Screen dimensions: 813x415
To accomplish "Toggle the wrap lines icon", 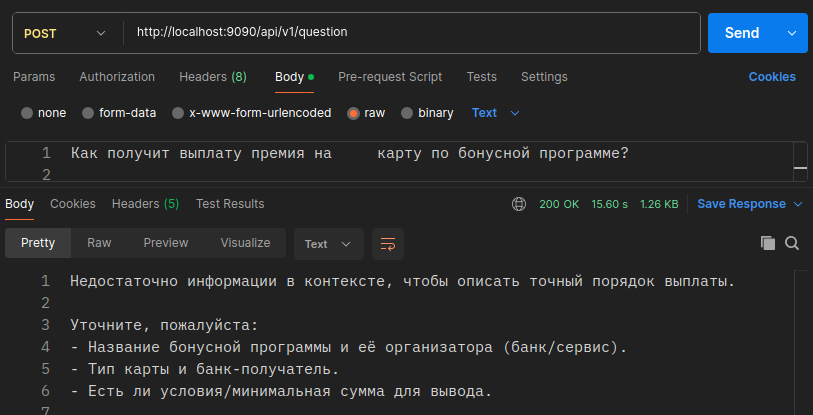I will click(x=388, y=244).
